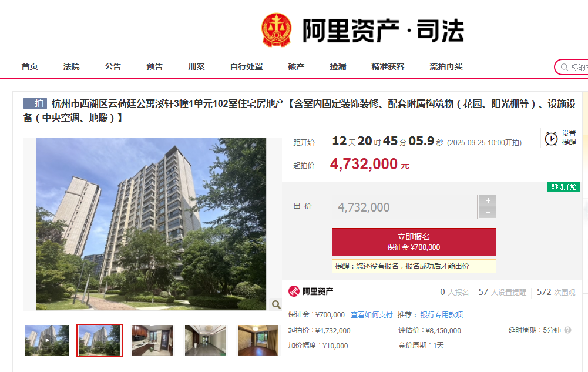Go to 流拍再买 navigation tab

pos(446,67)
